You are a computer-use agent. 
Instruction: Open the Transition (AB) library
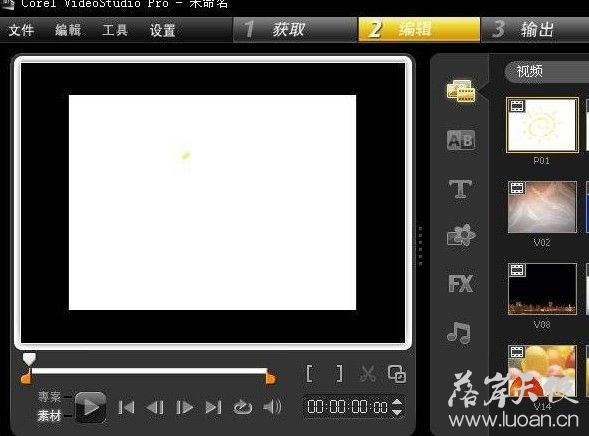[461, 140]
